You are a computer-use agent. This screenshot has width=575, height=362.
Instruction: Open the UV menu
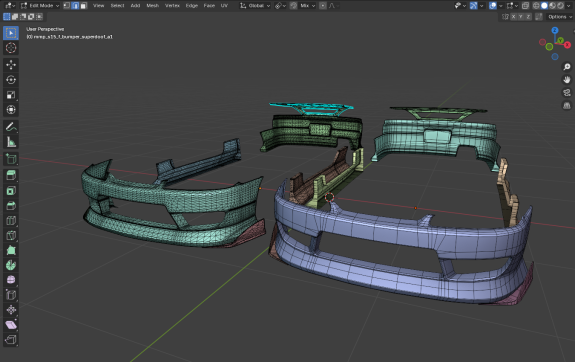224,6
